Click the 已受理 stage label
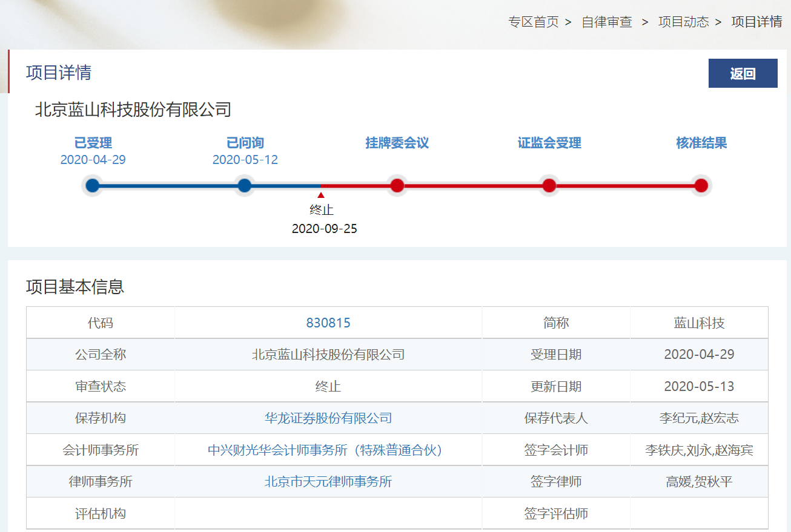 (x=93, y=143)
